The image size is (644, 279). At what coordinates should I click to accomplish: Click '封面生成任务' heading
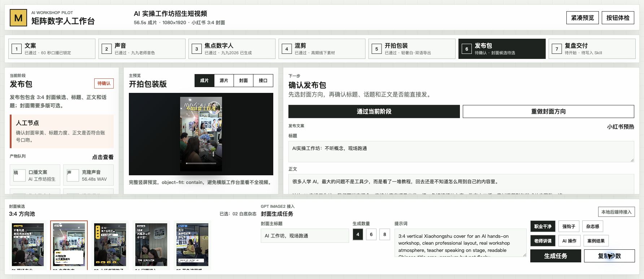point(277,214)
